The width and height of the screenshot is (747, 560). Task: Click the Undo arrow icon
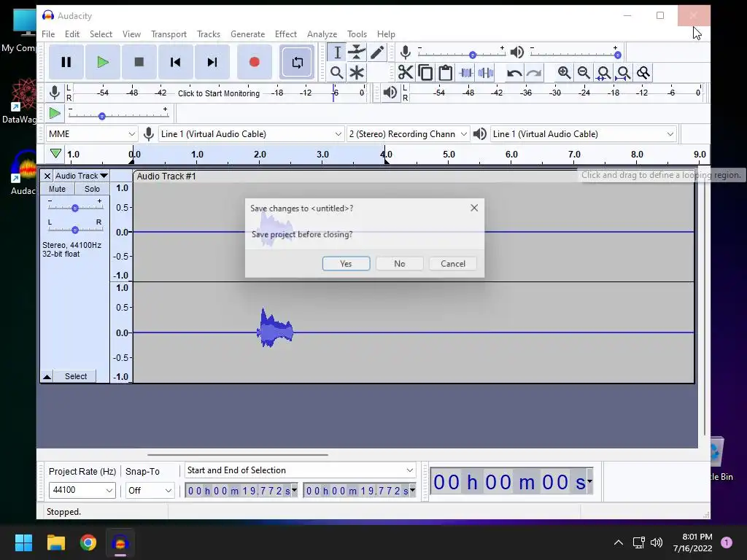(514, 73)
